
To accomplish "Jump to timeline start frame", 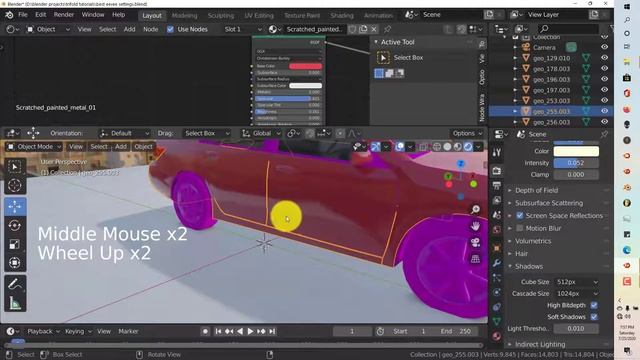I will tap(218, 331).
